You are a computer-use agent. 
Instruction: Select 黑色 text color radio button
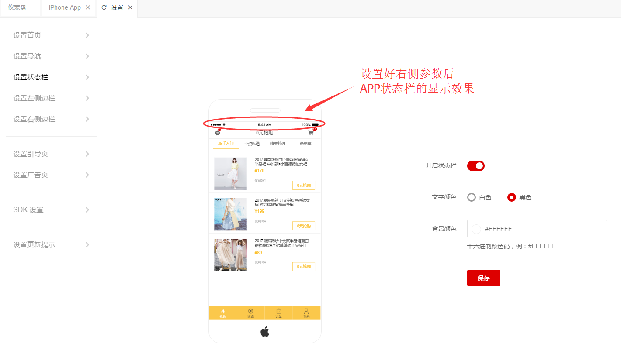[512, 197]
